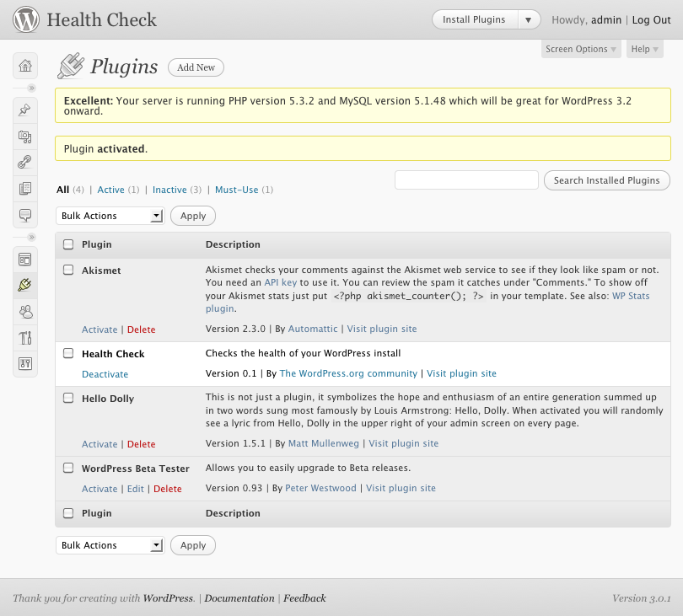Filter by Inactive plugins

169,190
